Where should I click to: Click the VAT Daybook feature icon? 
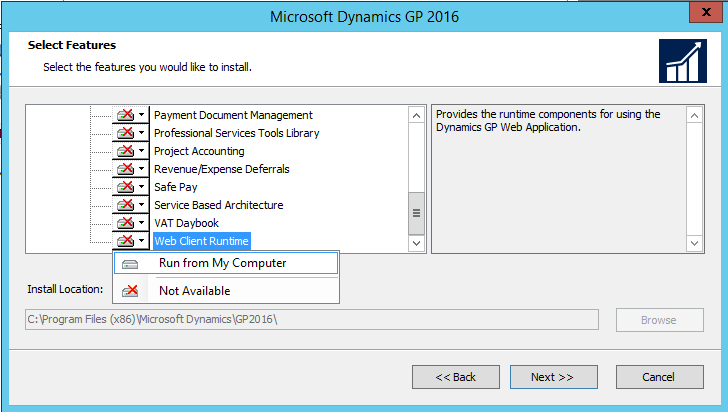tap(125, 223)
